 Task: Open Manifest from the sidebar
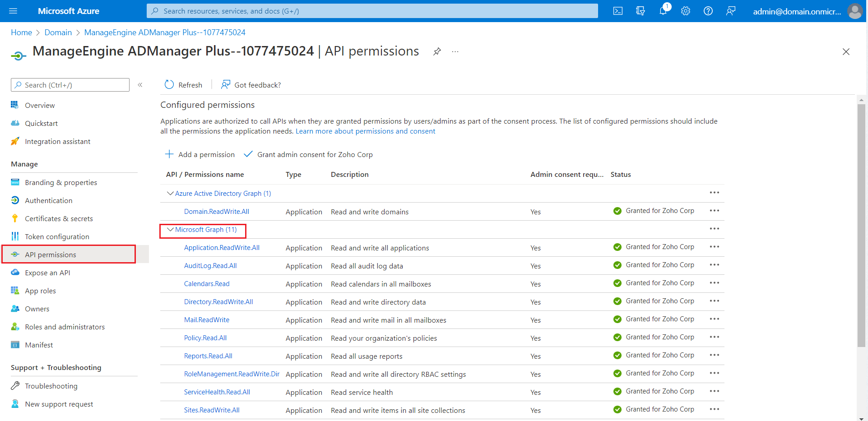[x=39, y=345]
